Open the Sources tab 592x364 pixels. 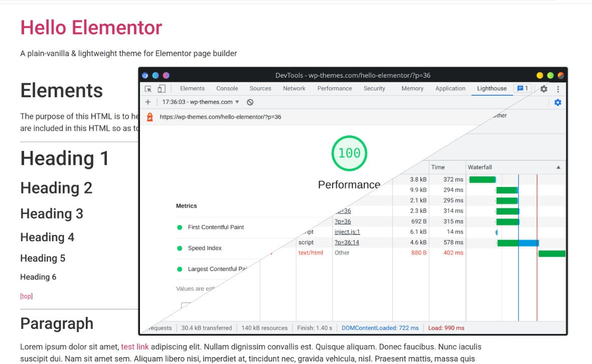tap(260, 88)
